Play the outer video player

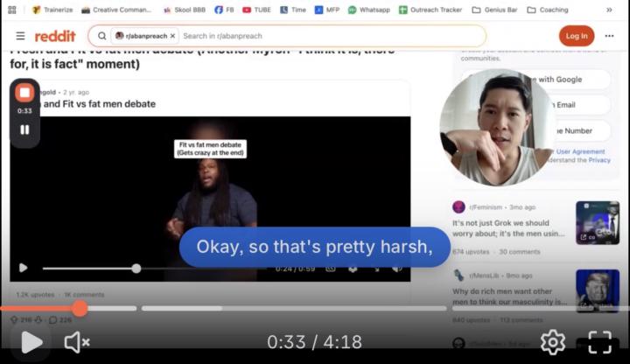point(31,342)
